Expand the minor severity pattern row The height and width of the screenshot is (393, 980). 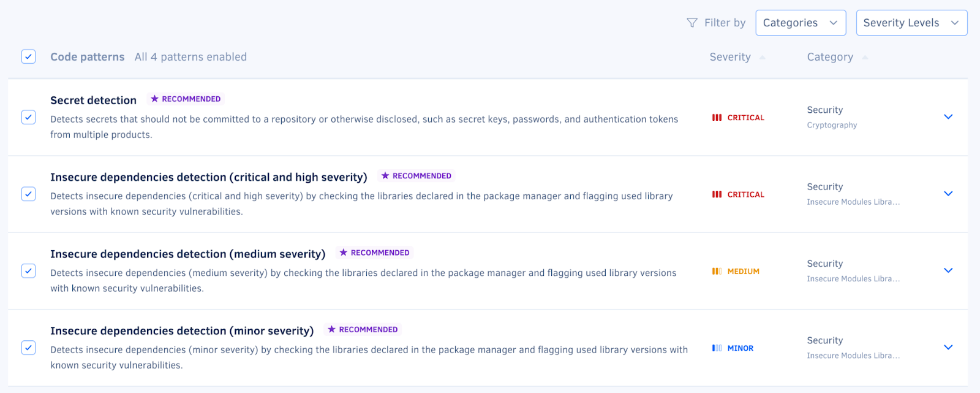click(948, 348)
